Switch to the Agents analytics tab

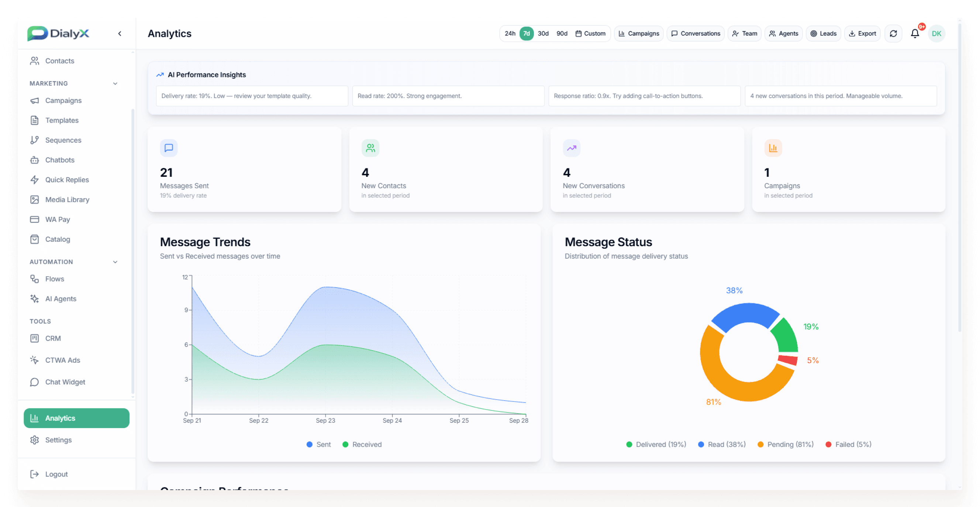[783, 34]
